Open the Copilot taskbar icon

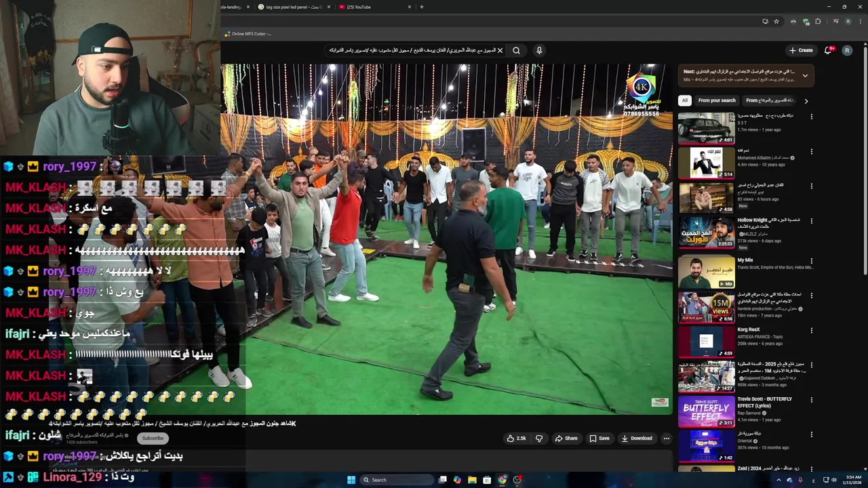[457, 480]
